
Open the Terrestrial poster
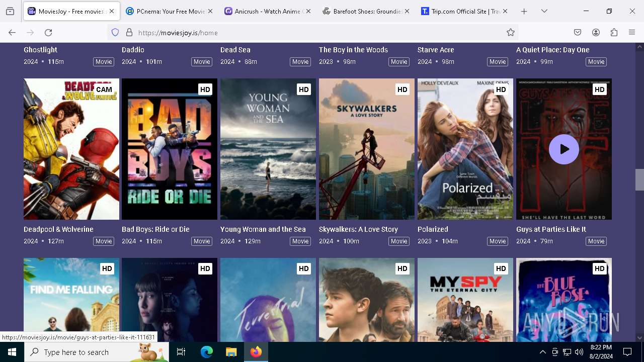click(x=268, y=300)
